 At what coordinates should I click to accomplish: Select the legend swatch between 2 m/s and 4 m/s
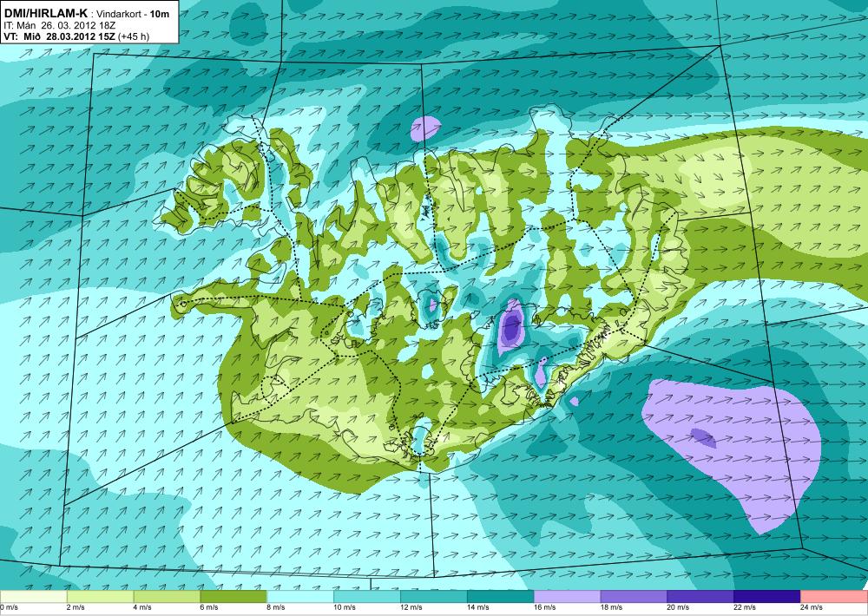(100, 597)
